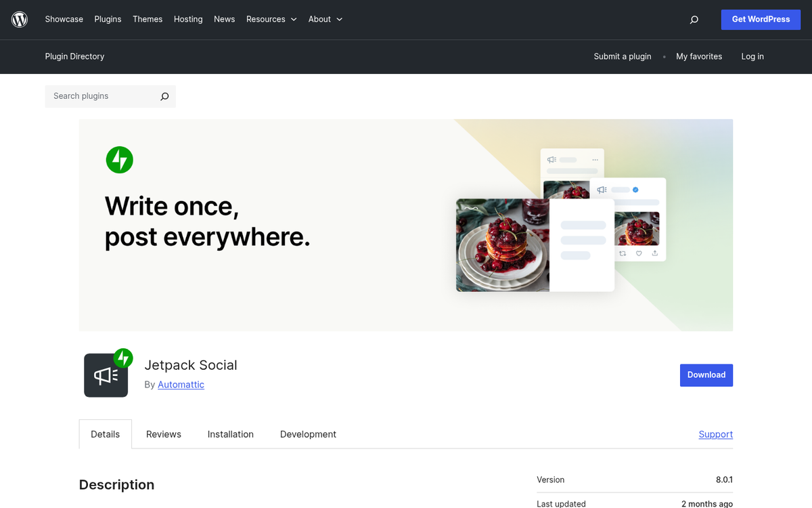Expand the three-dots menu on the banner card
The height and width of the screenshot is (508, 812).
pyautogui.click(x=595, y=159)
